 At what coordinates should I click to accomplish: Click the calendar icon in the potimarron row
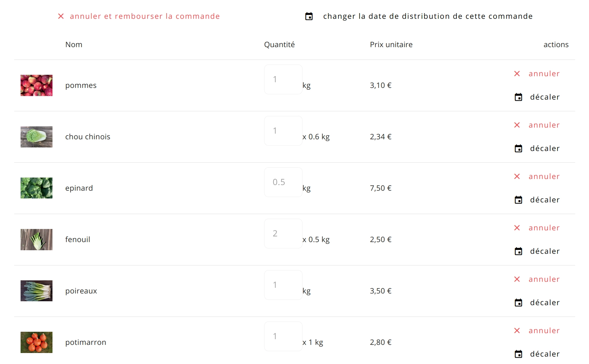518,354
